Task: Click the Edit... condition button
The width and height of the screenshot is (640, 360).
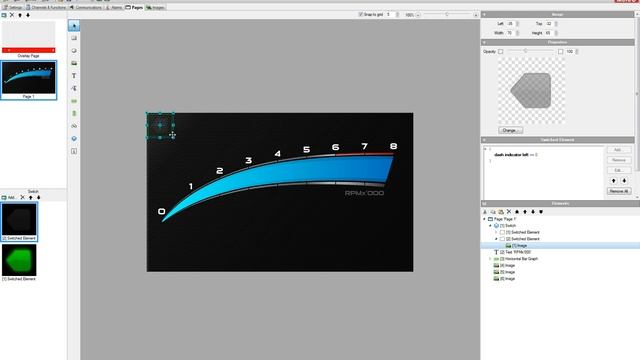Action: [618, 170]
